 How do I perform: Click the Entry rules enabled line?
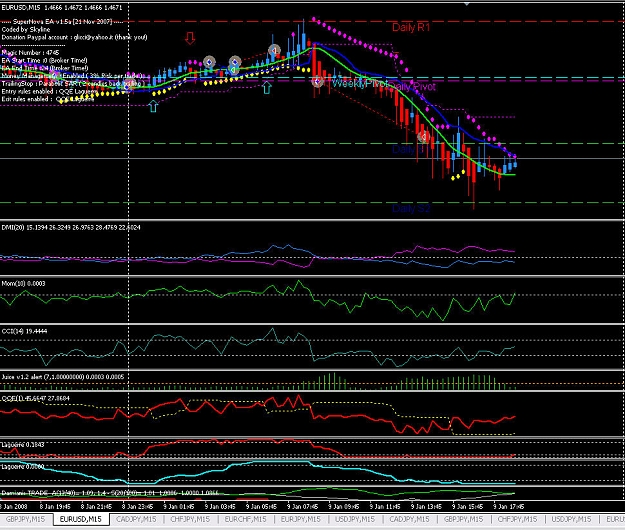(x=49, y=91)
